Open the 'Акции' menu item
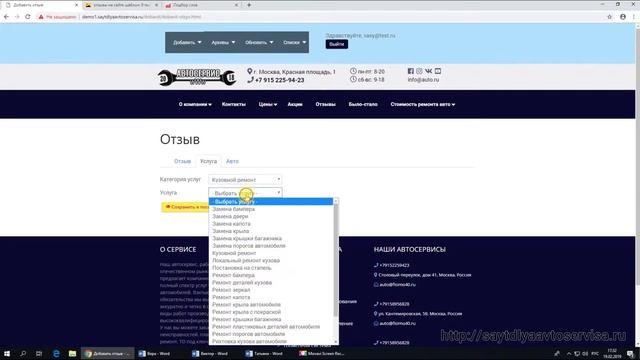Viewport: 640px width, 360px height. (295, 104)
